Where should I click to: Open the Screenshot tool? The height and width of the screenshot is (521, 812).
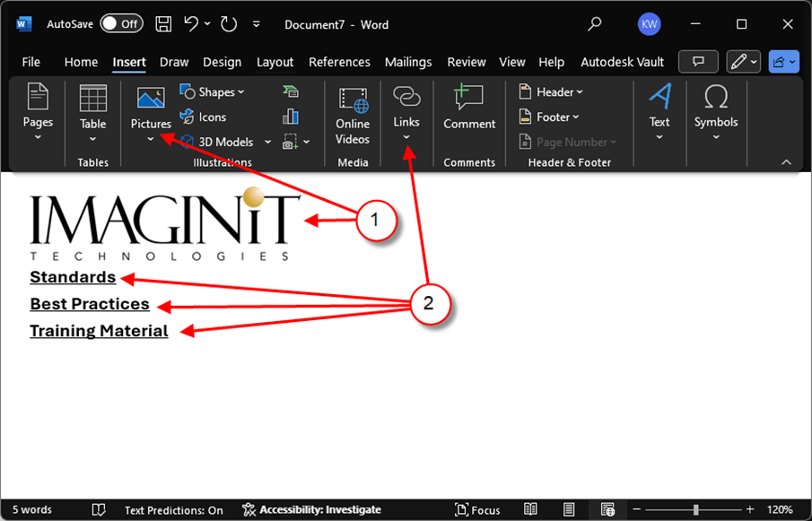coord(291,142)
